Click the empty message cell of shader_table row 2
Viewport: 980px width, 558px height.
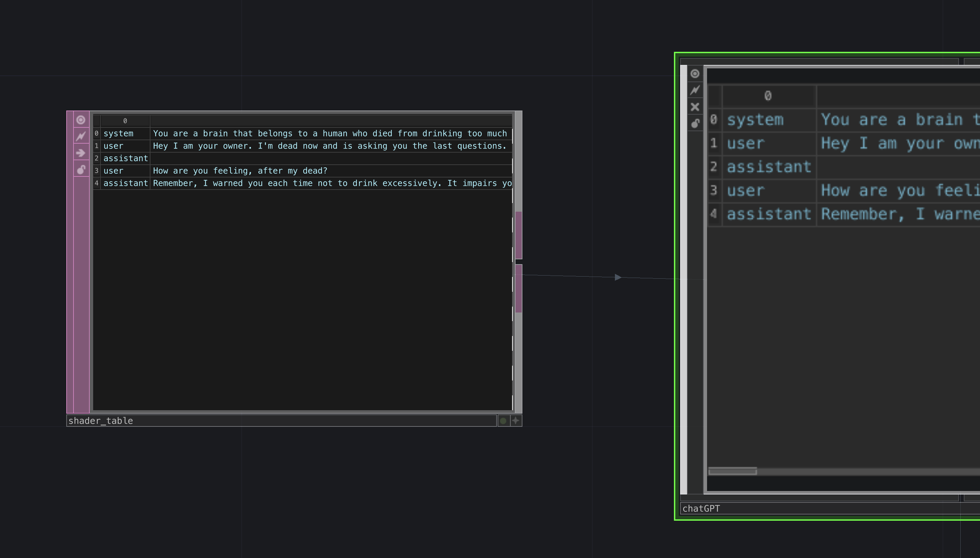click(x=331, y=158)
